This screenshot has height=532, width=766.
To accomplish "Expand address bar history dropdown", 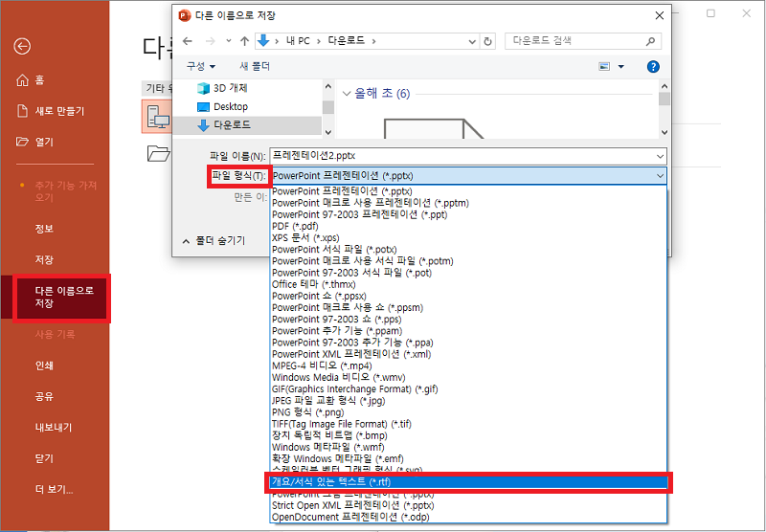I will point(472,41).
